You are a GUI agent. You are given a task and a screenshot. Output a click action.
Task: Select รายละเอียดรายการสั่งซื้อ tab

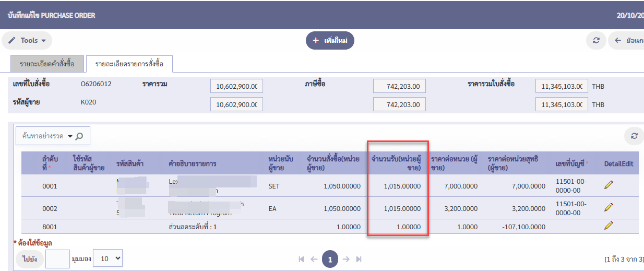129,64
